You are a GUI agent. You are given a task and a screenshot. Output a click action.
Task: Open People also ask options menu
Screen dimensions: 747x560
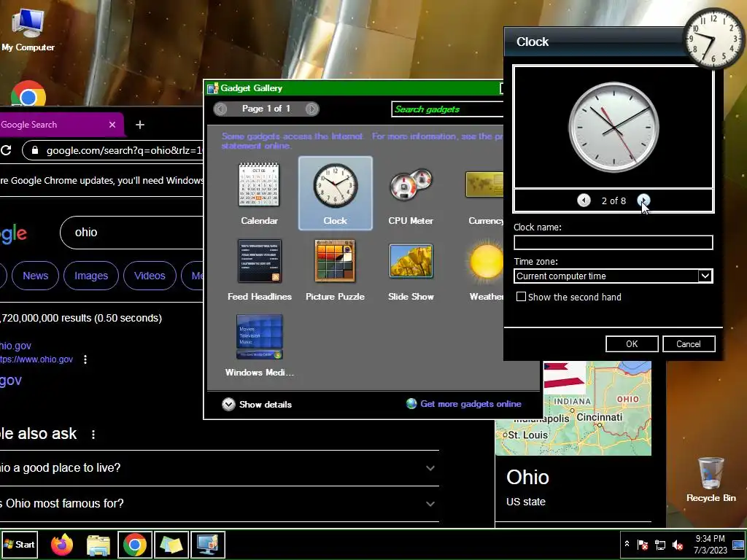coord(93,435)
